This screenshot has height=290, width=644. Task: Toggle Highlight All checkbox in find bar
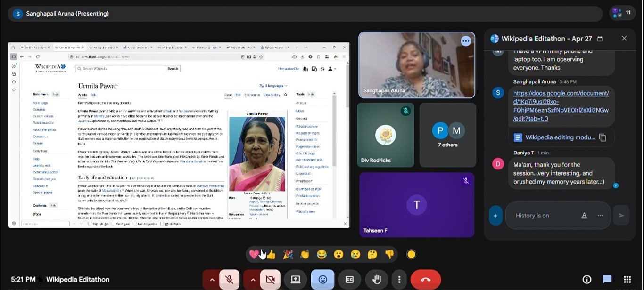[98, 224]
